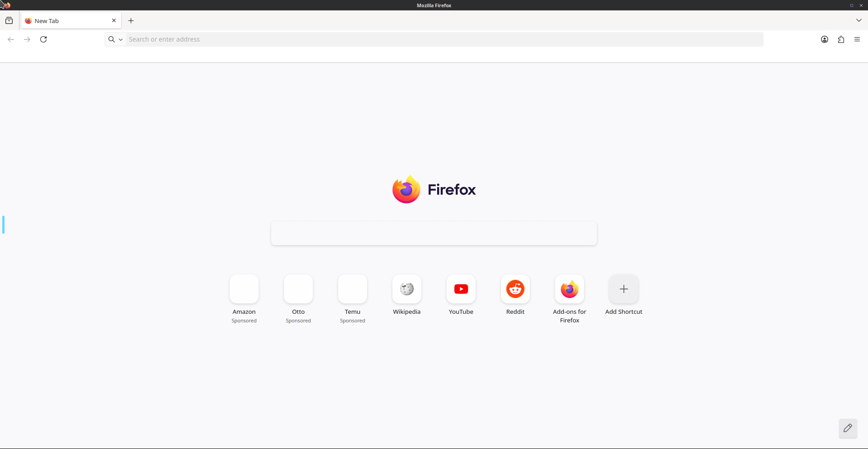Click the homepage search box
The width and height of the screenshot is (868, 449).
tap(434, 233)
